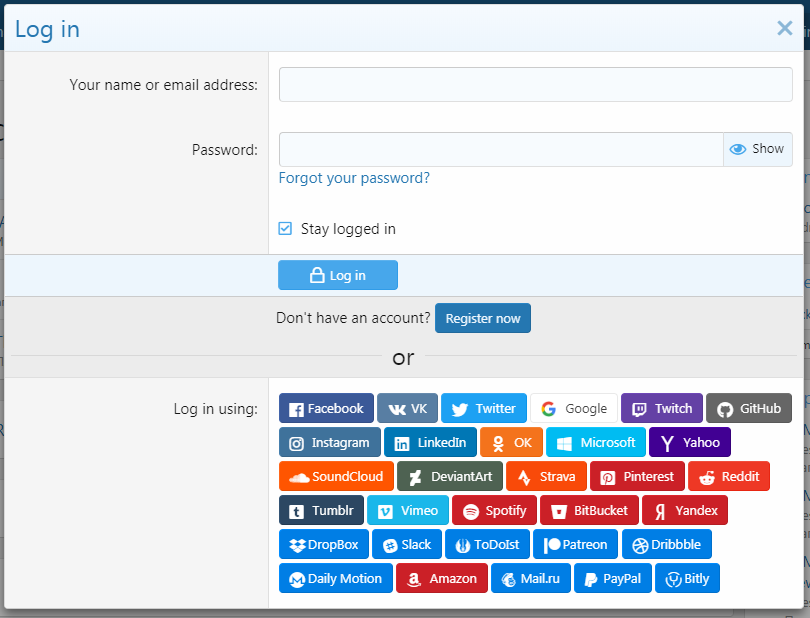Log in with the Facebook button
This screenshot has width=810, height=618.
click(326, 408)
